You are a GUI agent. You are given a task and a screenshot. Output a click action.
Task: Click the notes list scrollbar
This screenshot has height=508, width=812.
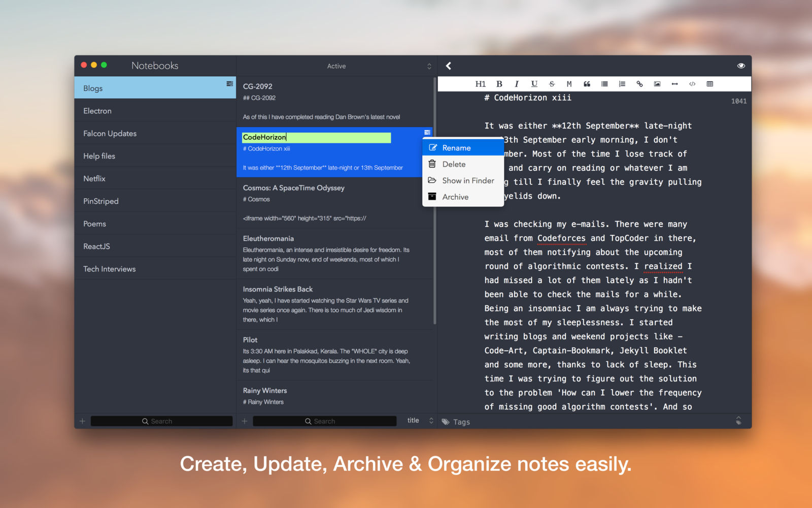pos(435,201)
